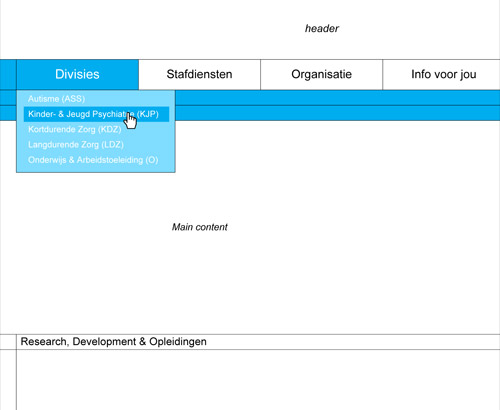Click blank white area right of Main content
The height and width of the screenshot is (410, 500).
363,227
